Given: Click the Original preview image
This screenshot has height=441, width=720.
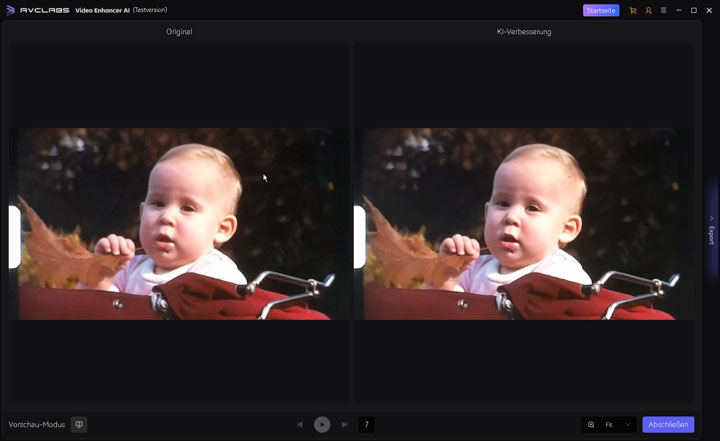Looking at the screenshot, I should pyautogui.click(x=179, y=224).
